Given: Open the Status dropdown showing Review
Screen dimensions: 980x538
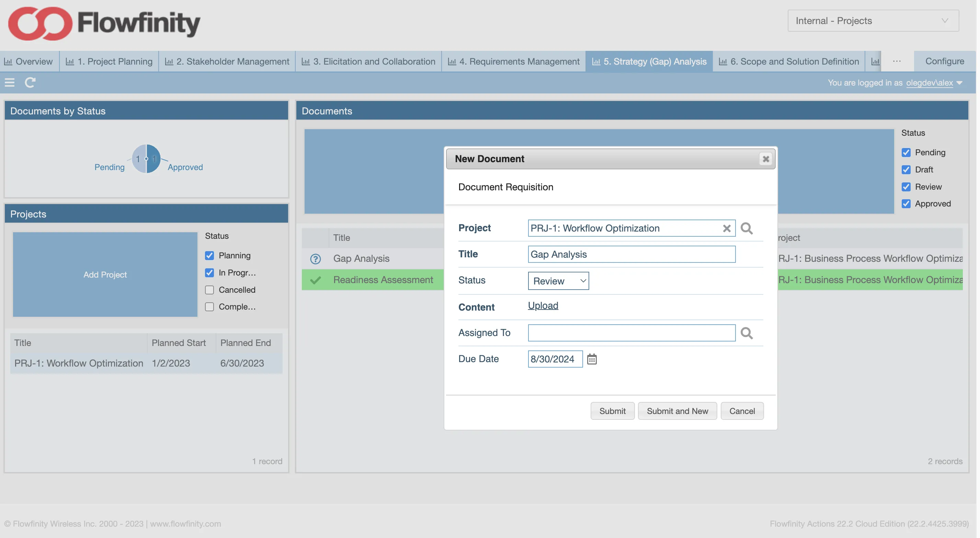Looking at the screenshot, I should [558, 281].
